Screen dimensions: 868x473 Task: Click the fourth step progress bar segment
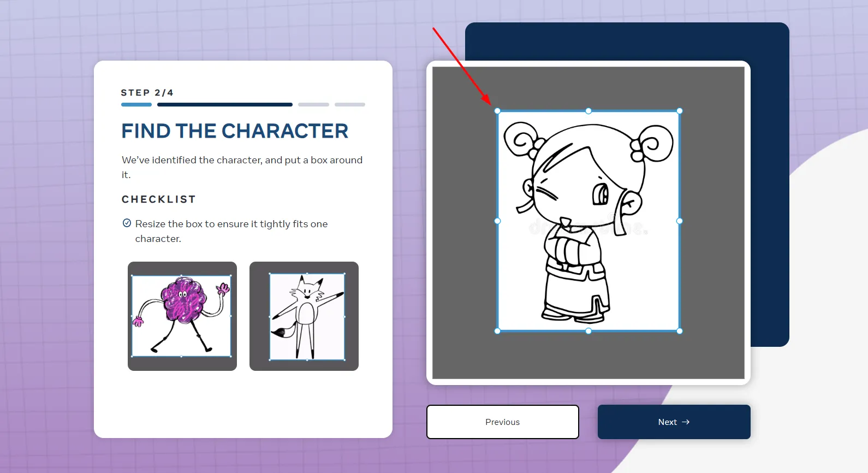point(350,104)
